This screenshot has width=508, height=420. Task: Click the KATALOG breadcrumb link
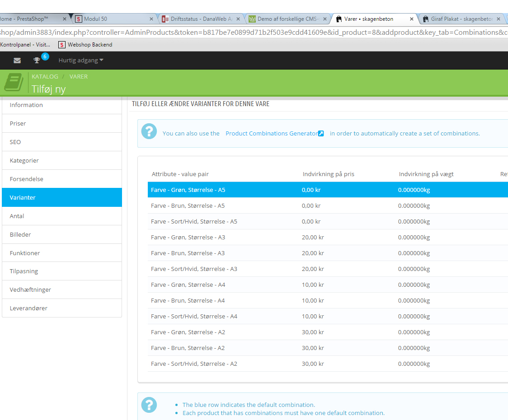[45, 76]
